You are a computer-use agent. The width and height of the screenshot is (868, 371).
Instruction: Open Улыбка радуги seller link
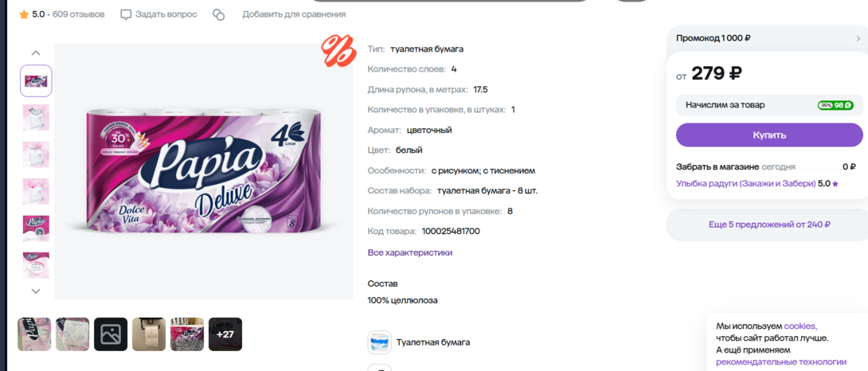click(745, 183)
